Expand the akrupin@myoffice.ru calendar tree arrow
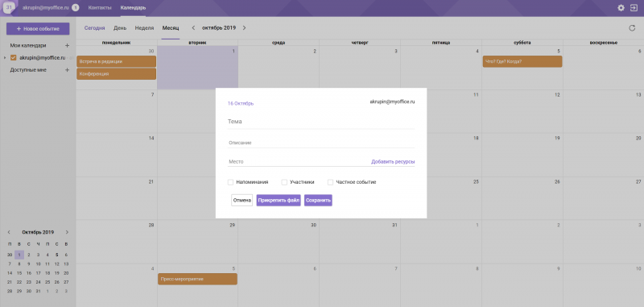Screen dimensions: 644x307 coord(5,57)
